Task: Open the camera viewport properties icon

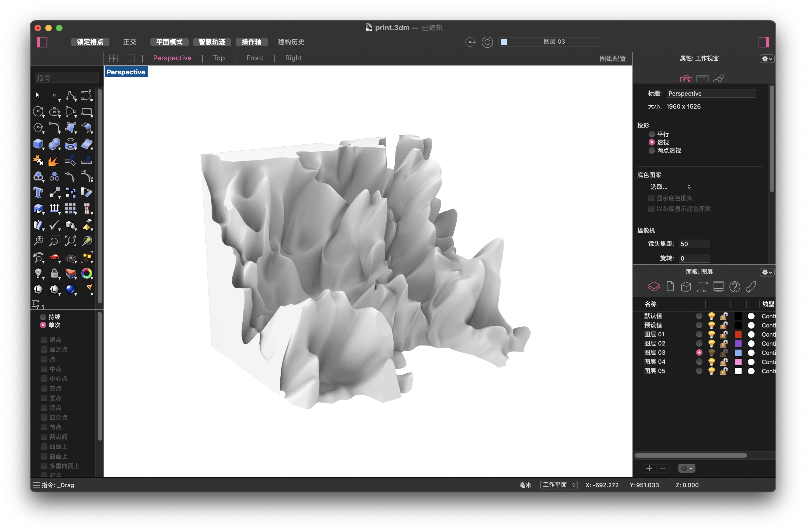Action: [x=686, y=79]
